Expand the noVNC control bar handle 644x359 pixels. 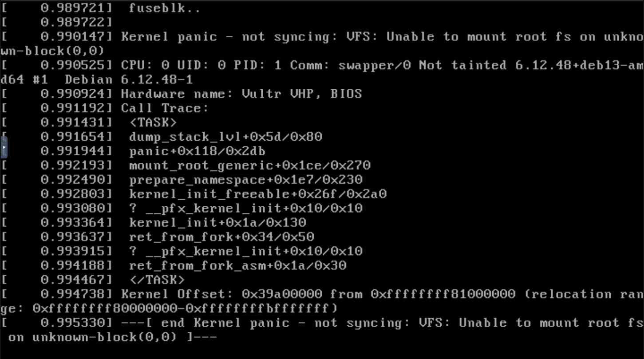[4, 148]
